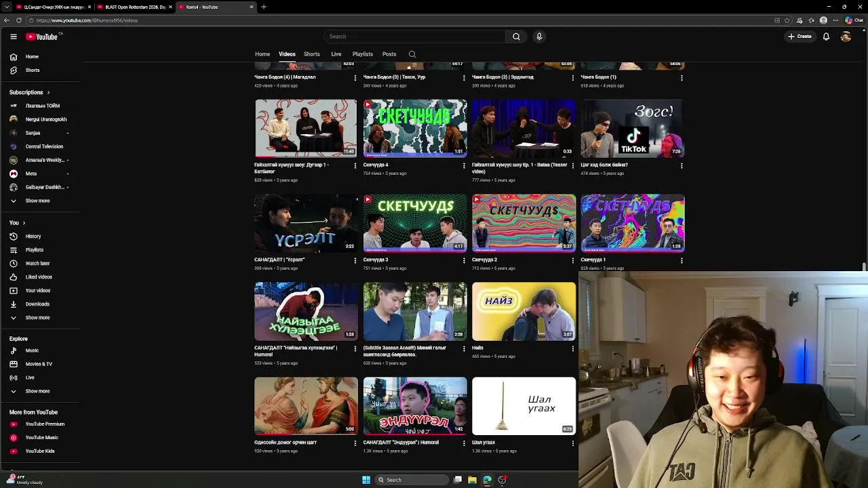Click Одиссейн домог орчин цагт title
Viewport: 868px width, 488px height.
(x=285, y=443)
